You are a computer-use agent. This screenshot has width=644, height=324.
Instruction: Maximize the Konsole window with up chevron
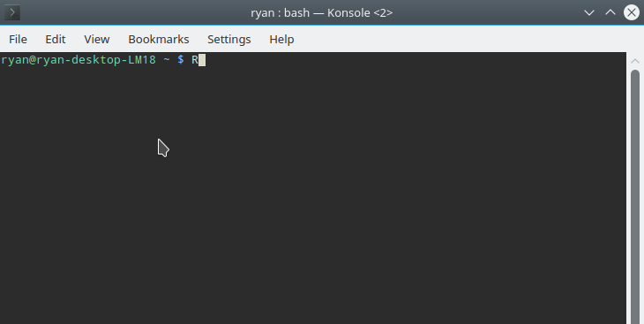(x=610, y=12)
